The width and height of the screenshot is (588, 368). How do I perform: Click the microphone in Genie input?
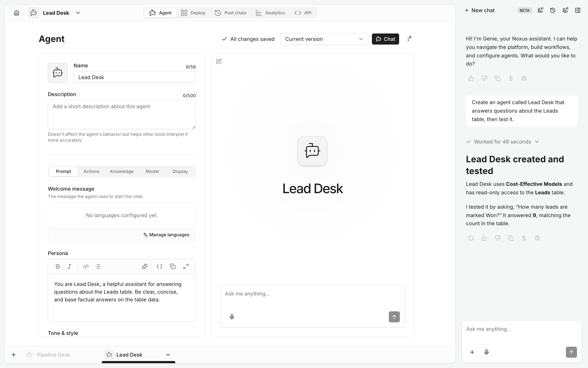click(486, 352)
